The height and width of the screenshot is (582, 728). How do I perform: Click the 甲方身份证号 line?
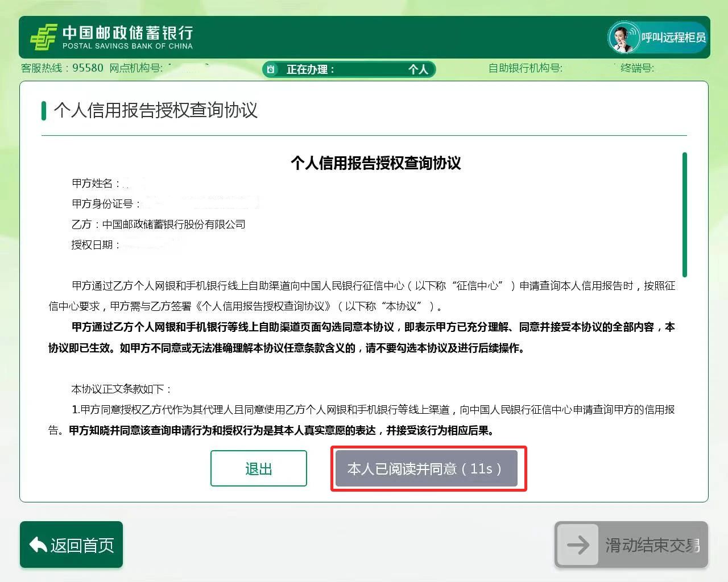pos(106,203)
